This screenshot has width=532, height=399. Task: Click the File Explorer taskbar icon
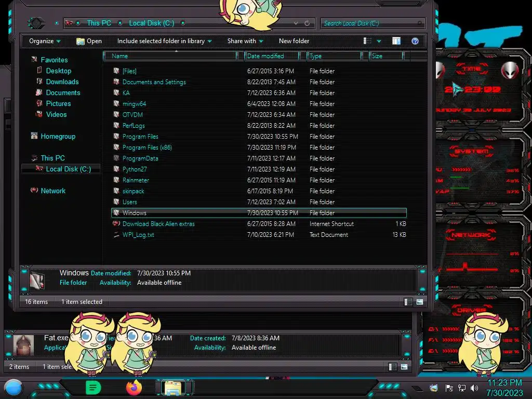[173, 388]
